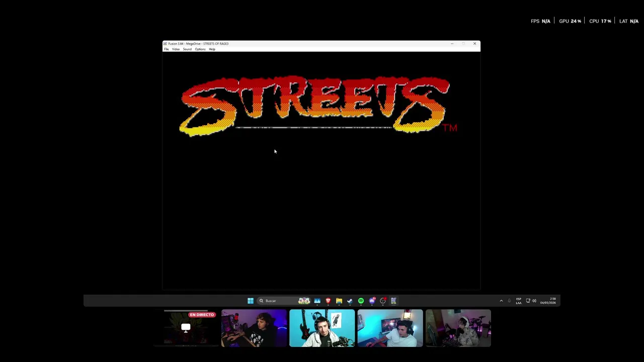Viewport: 644px width, 362px height.
Task: Click the FPS N/A overlay readout
Action: [x=540, y=21]
